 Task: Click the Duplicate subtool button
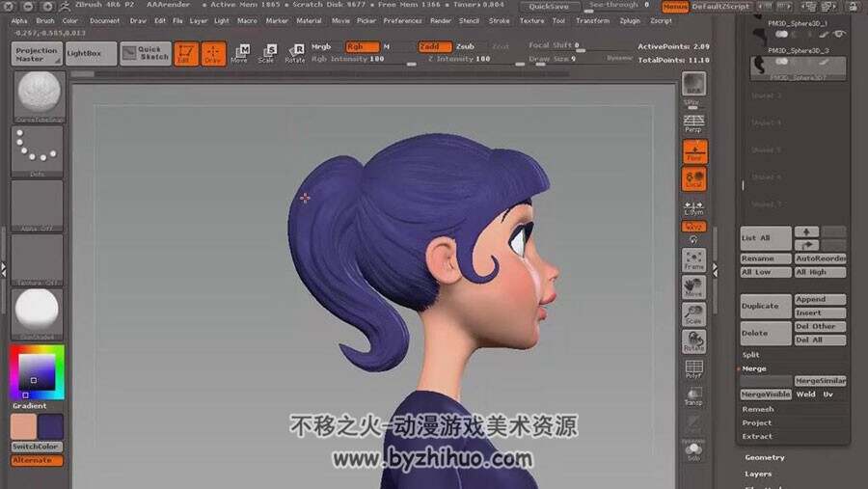(766, 306)
